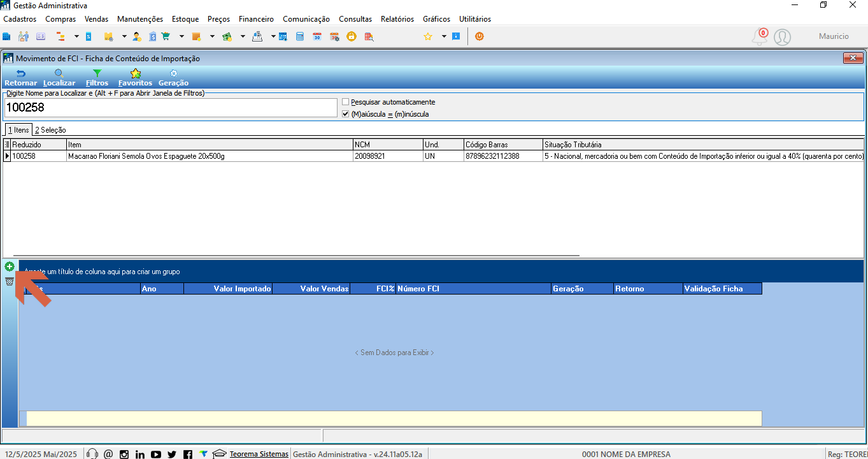Toggle the Maiúscula = minúscula checkbox
Image resolution: width=868 pixels, height=459 pixels.
[346, 114]
